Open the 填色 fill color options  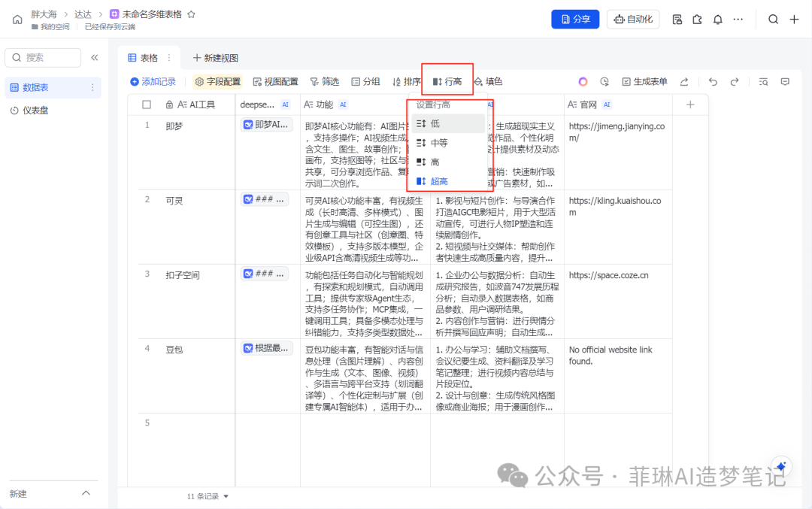point(489,82)
